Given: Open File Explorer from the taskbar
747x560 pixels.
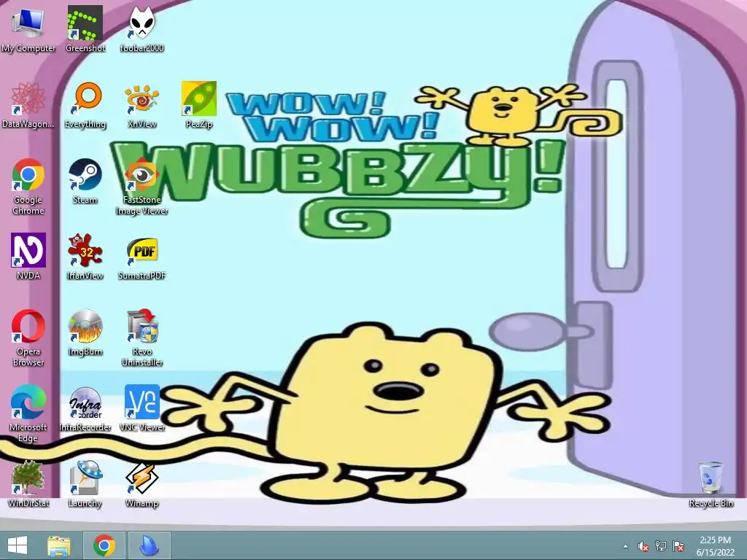Looking at the screenshot, I should coord(59,545).
